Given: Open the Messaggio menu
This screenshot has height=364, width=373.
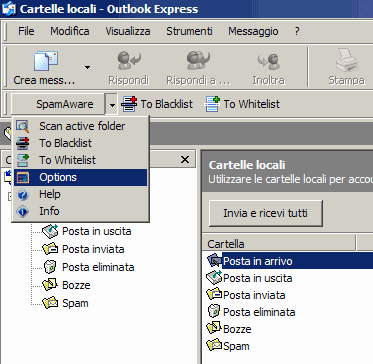Looking at the screenshot, I should pos(253,31).
